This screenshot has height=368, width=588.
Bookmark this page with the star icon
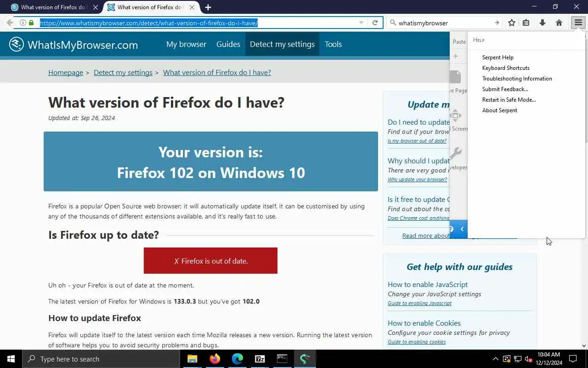tap(512, 23)
